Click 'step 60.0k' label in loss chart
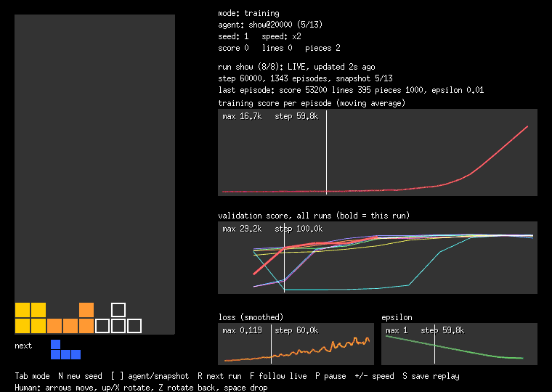The width and height of the screenshot is (552, 392). coord(296,331)
